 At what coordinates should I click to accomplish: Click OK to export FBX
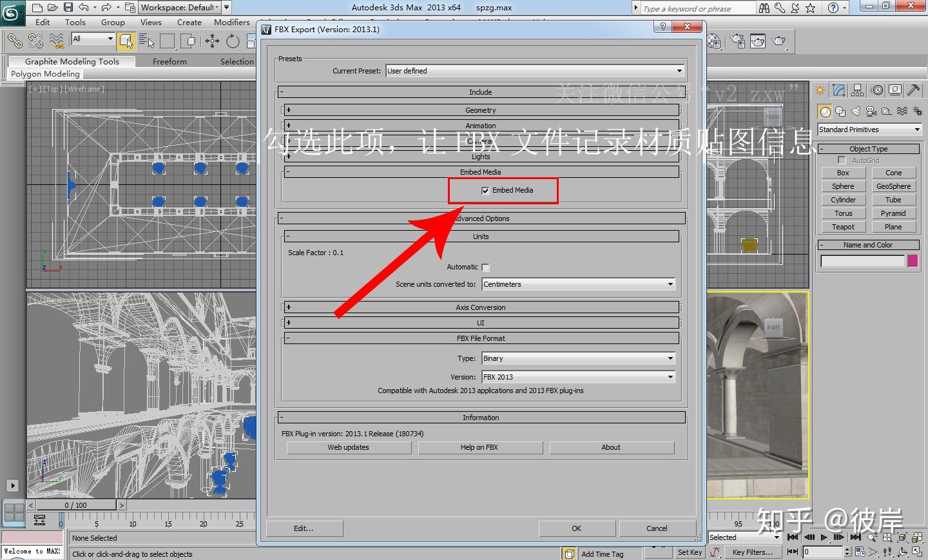576,528
